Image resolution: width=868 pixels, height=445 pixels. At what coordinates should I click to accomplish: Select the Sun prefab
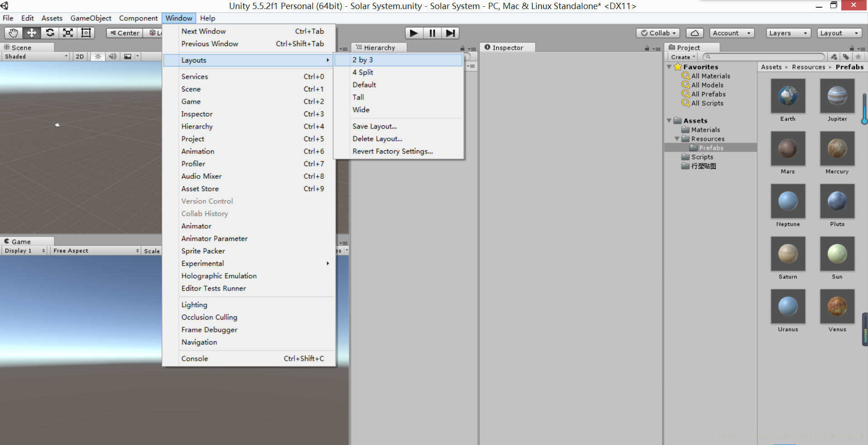(x=837, y=254)
